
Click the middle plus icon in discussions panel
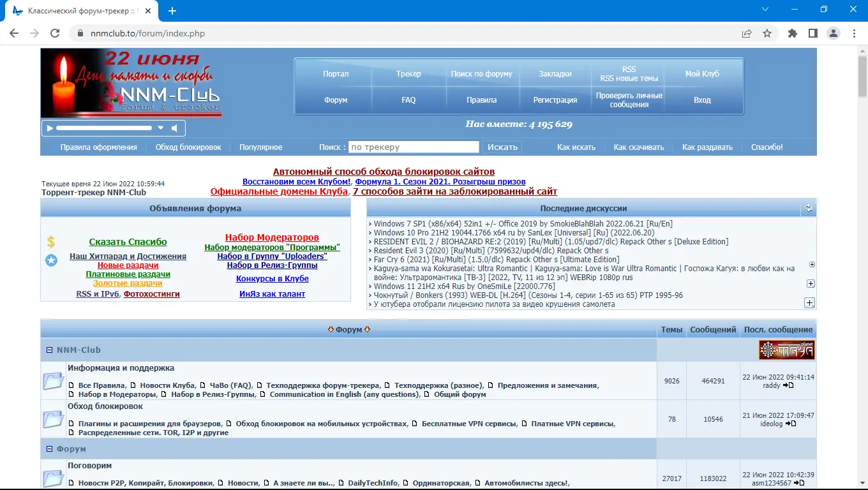pos(811,283)
